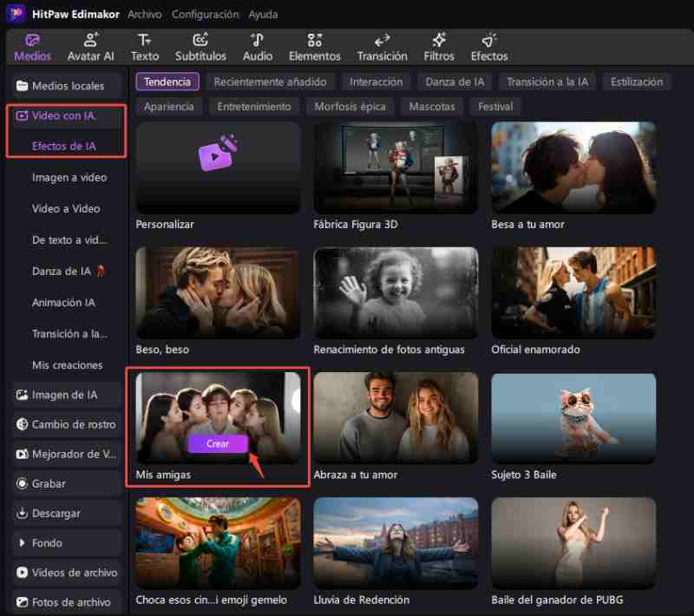Click the Mis amigas label text
The image size is (694, 616).
click(163, 475)
